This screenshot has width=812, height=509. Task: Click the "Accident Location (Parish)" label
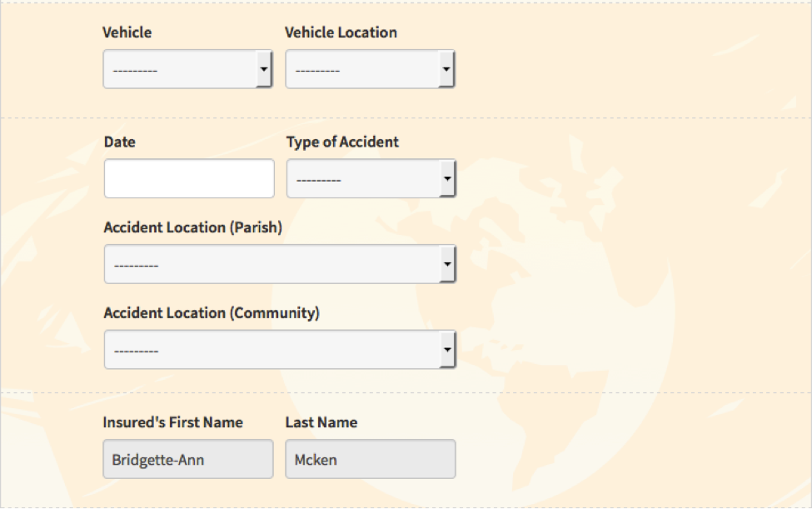(x=193, y=227)
